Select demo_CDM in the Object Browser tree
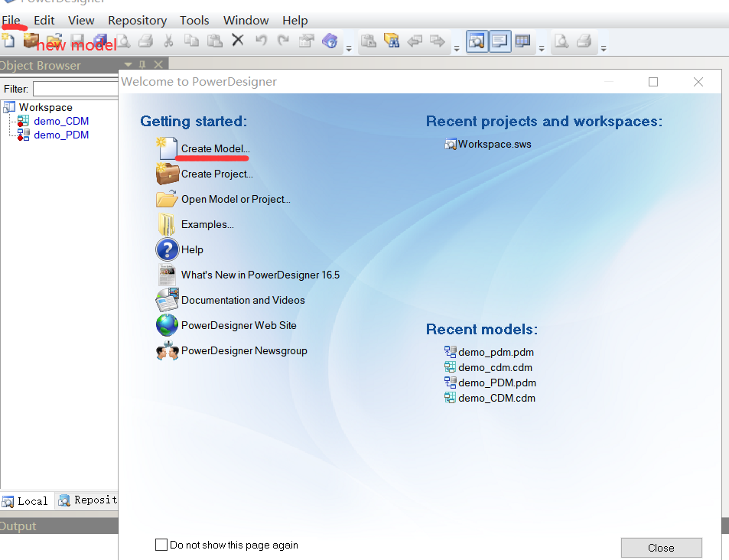 (61, 121)
